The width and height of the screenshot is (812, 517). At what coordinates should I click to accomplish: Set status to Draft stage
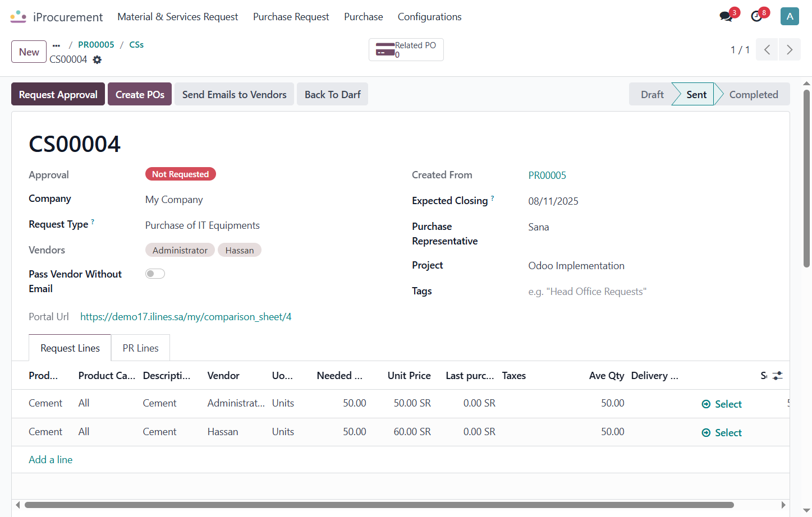(x=652, y=94)
